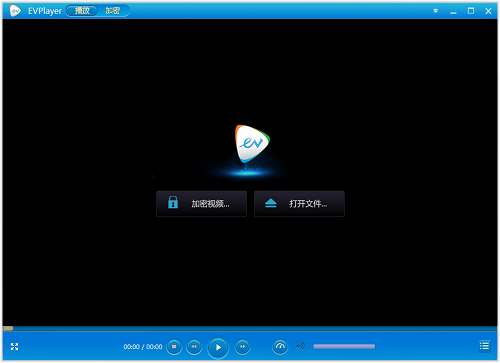Click the 打开文件... button
This screenshot has width=500, height=363.
pyautogui.click(x=299, y=204)
